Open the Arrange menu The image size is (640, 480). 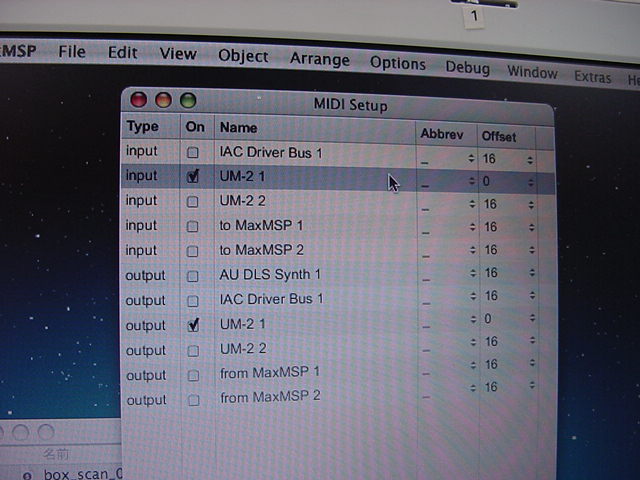[320, 60]
